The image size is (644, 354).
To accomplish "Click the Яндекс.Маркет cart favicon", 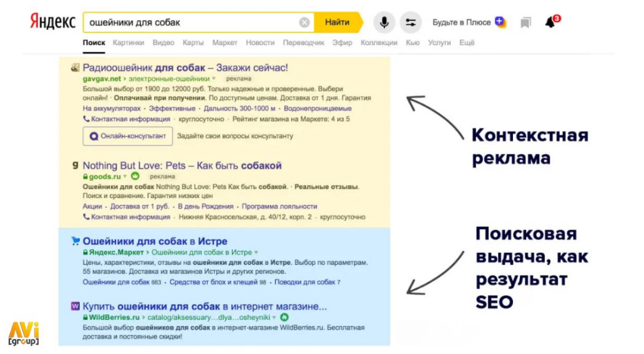I will tap(75, 241).
